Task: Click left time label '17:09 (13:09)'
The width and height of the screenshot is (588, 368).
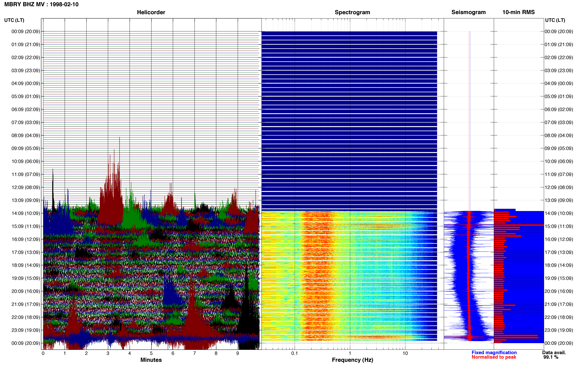Action: (x=26, y=252)
